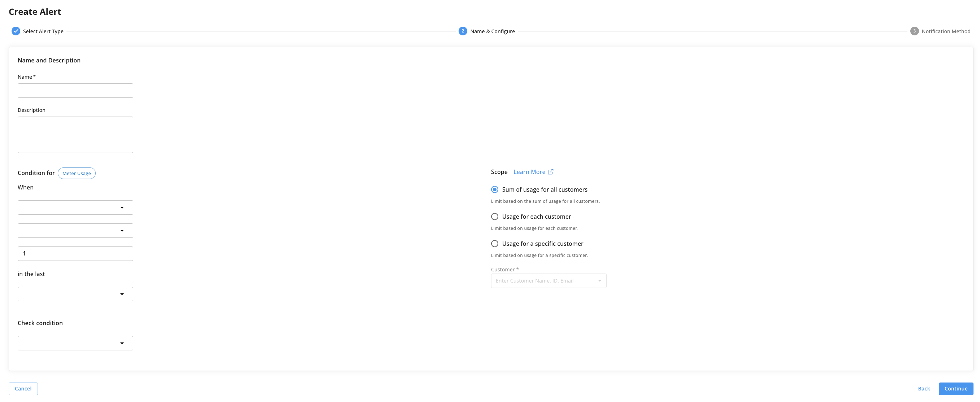The image size is (980, 402).
Task: Click the external link icon beside Learn More
Action: click(551, 172)
